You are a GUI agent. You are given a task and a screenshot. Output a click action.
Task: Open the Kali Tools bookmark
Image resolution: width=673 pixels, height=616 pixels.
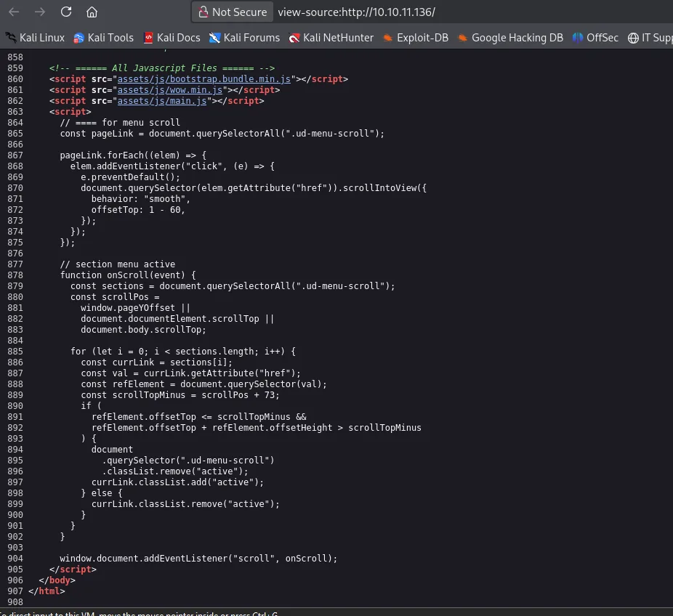(103, 38)
